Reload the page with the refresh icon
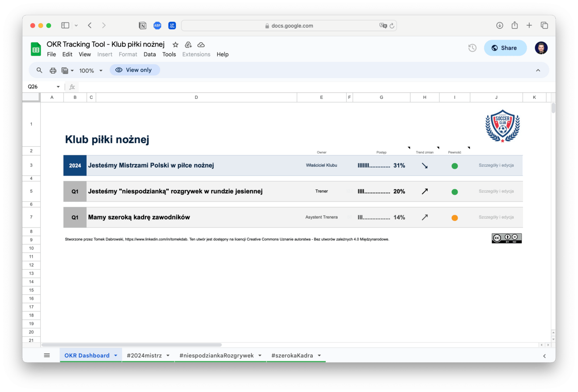Image resolution: width=578 pixels, height=392 pixels. coord(392,26)
